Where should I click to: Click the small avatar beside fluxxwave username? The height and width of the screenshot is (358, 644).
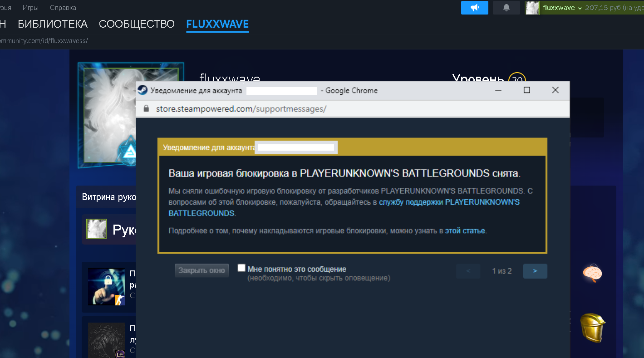(x=532, y=8)
